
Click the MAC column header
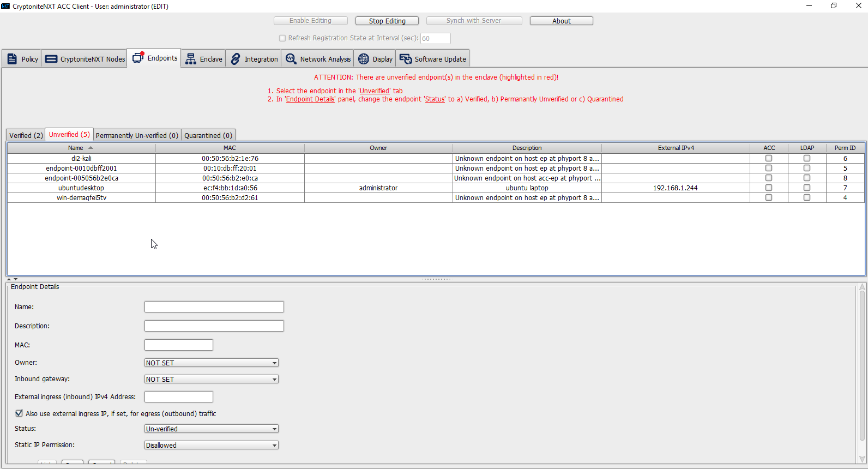pyautogui.click(x=230, y=148)
